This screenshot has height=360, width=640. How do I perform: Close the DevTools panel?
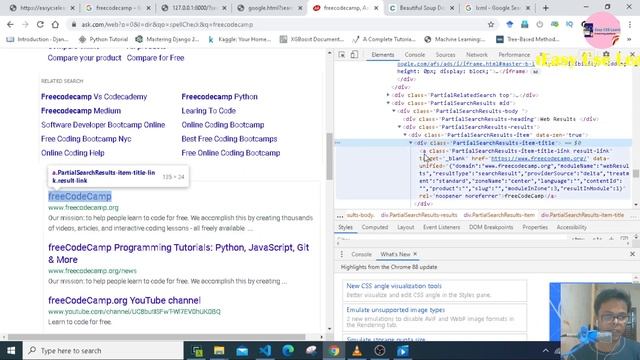[x=632, y=54]
